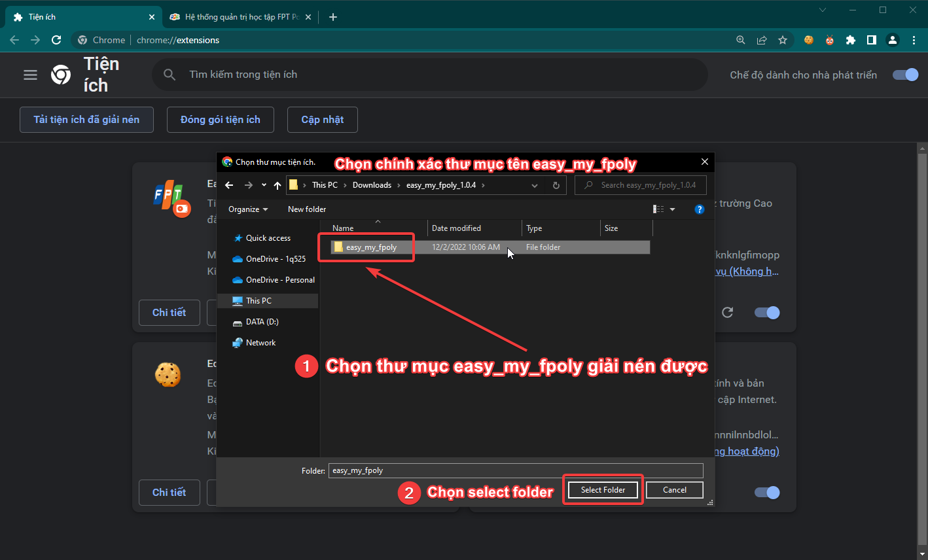Click Downloads in the breadcrumb path
Viewport: 928px width, 560px height.
pos(372,185)
